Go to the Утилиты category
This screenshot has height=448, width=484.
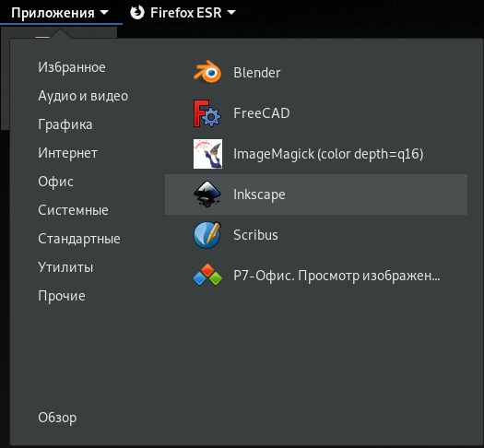point(65,267)
